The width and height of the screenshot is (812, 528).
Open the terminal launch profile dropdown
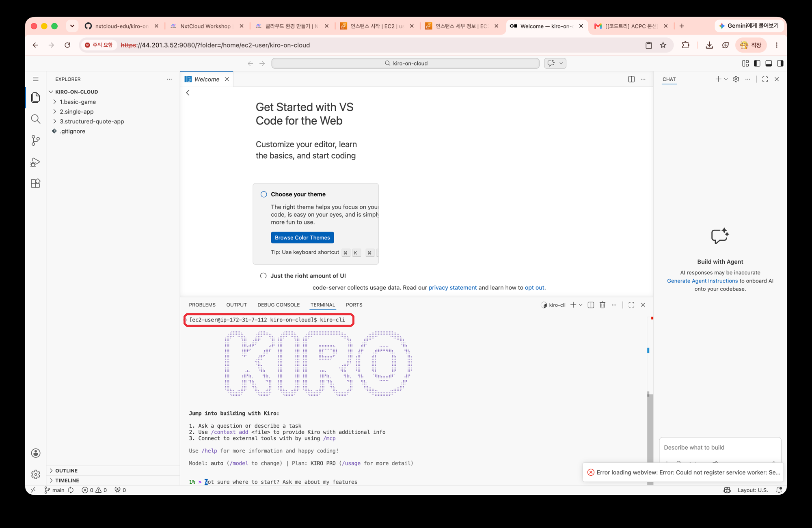coord(581,305)
